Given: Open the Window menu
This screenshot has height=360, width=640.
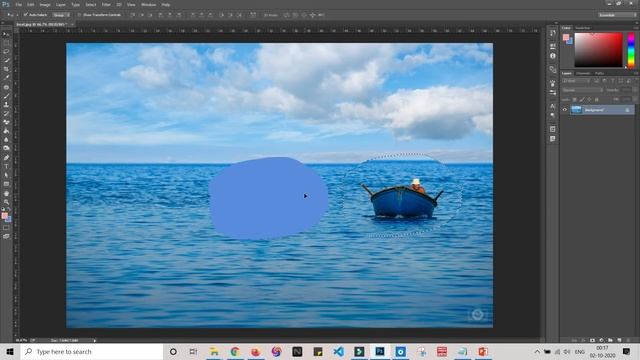Looking at the screenshot, I should (148, 4).
